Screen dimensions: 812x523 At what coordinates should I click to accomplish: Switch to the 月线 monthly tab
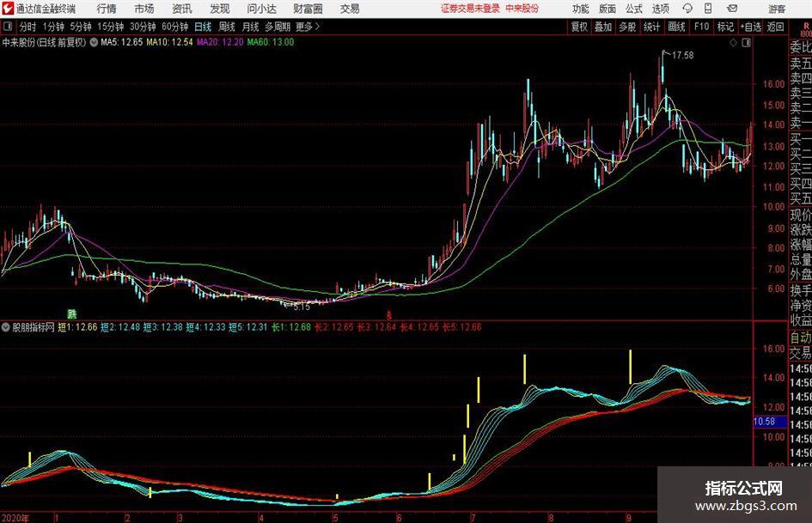[x=250, y=27]
